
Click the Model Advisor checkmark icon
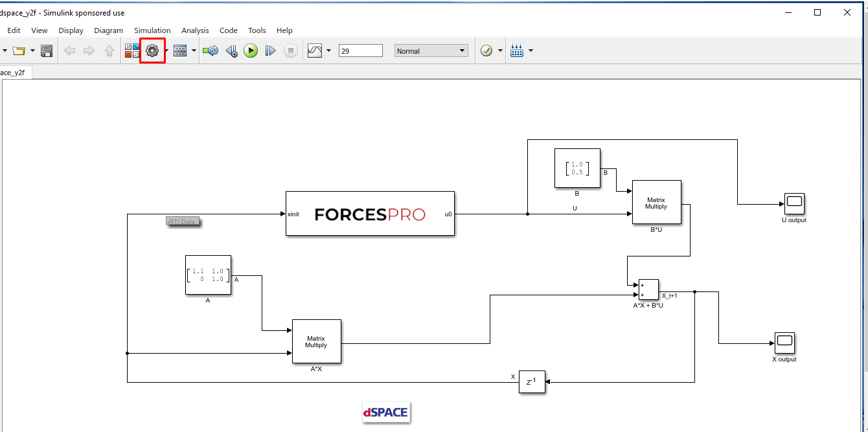[486, 51]
